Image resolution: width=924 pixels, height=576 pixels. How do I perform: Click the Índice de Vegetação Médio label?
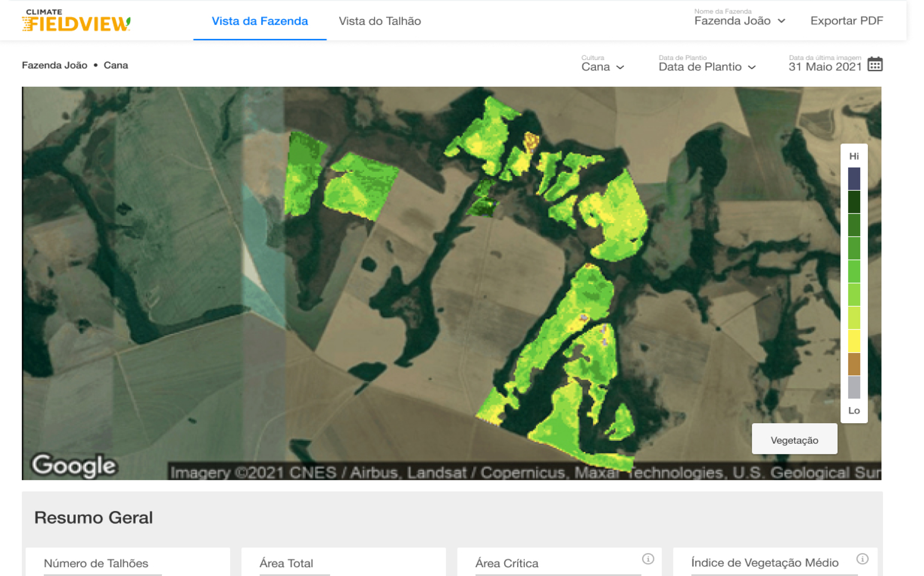click(765, 563)
